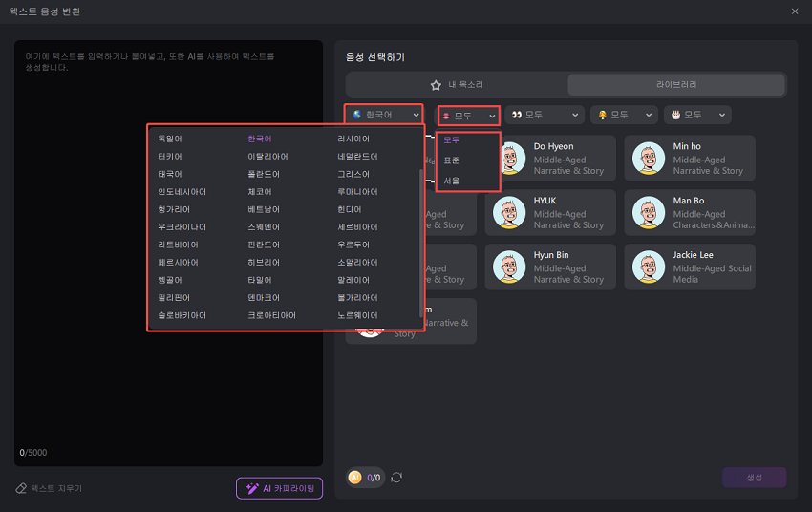This screenshot has height=512, width=812.
Task: Choose 루마니아어 language option
Action: 358,192
